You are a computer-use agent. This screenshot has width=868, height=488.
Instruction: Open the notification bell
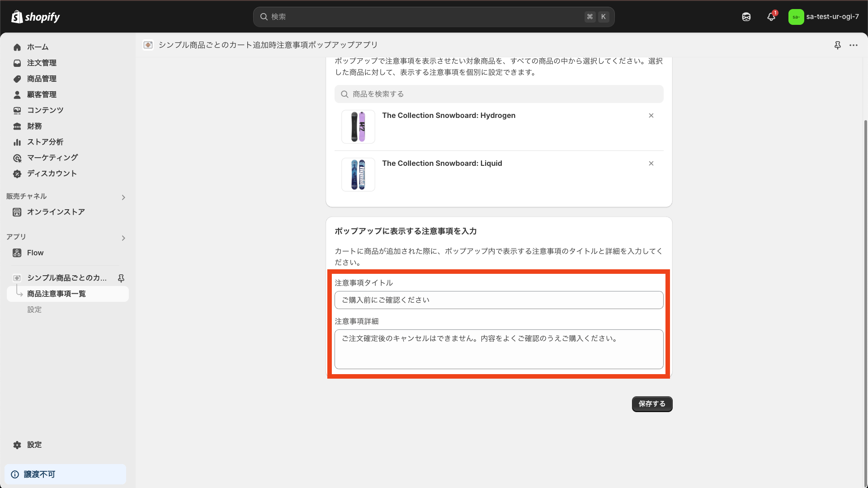(x=771, y=17)
